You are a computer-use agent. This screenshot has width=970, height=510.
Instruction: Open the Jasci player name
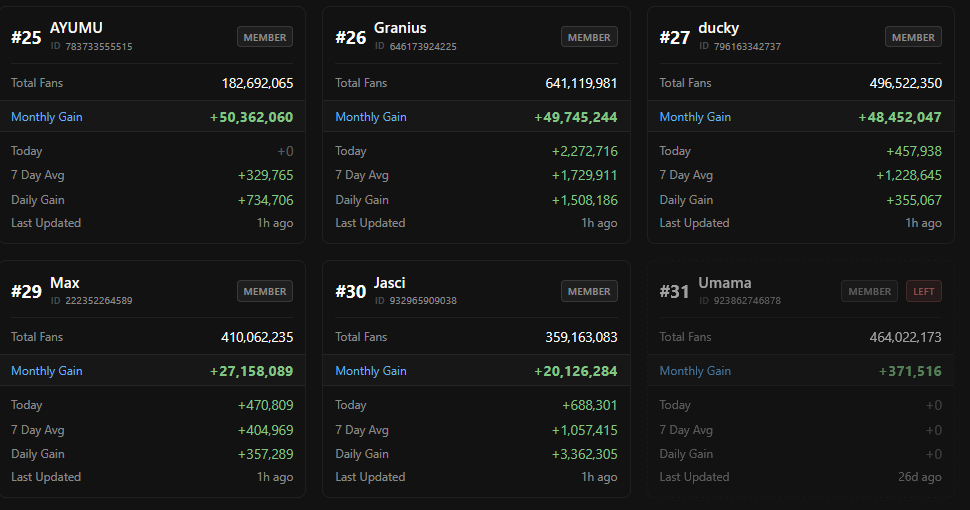[x=389, y=283]
